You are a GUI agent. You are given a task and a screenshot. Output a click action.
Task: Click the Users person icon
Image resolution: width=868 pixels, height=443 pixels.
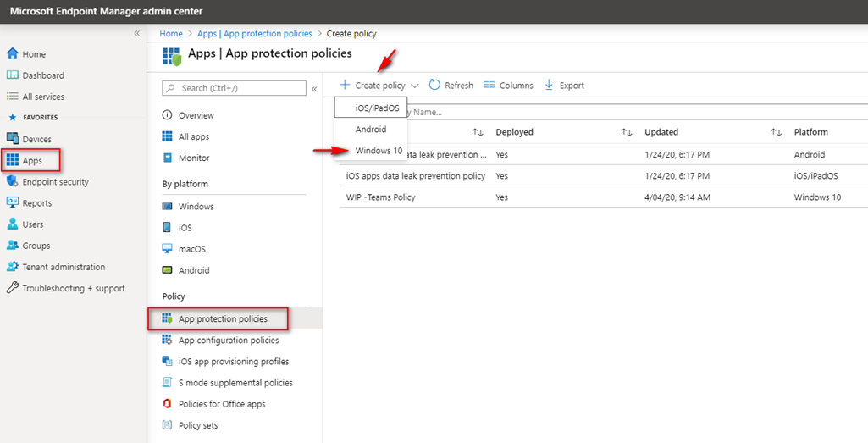(x=12, y=224)
